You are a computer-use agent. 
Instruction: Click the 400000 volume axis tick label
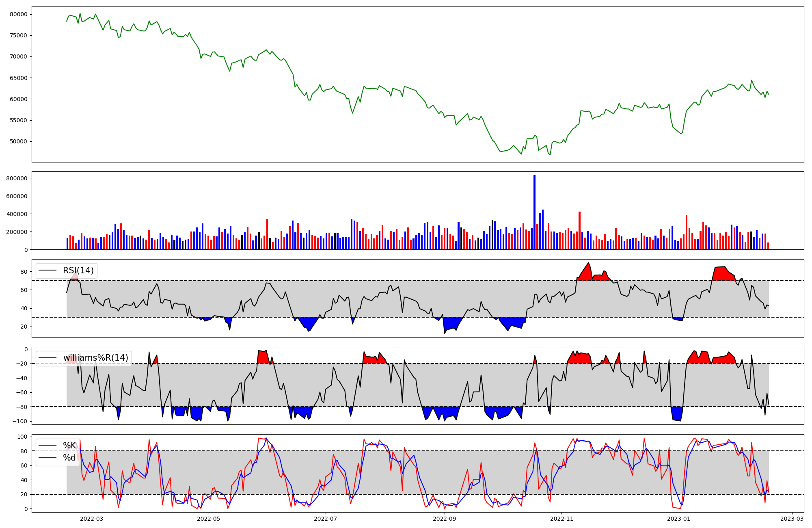pyautogui.click(x=17, y=214)
